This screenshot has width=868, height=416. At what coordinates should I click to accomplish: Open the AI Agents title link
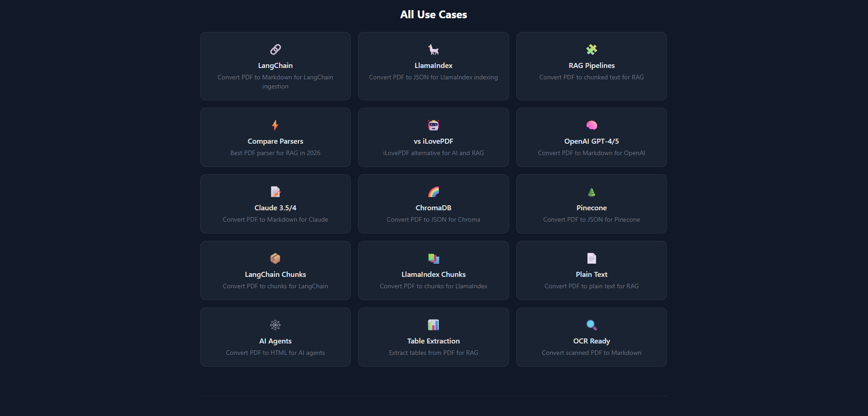tap(275, 341)
